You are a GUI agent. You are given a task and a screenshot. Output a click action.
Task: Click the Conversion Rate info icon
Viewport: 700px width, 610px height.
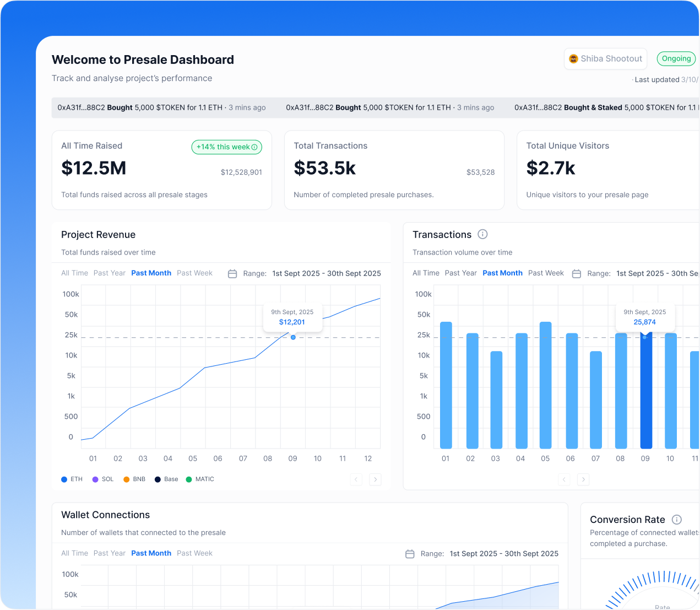[677, 520]
